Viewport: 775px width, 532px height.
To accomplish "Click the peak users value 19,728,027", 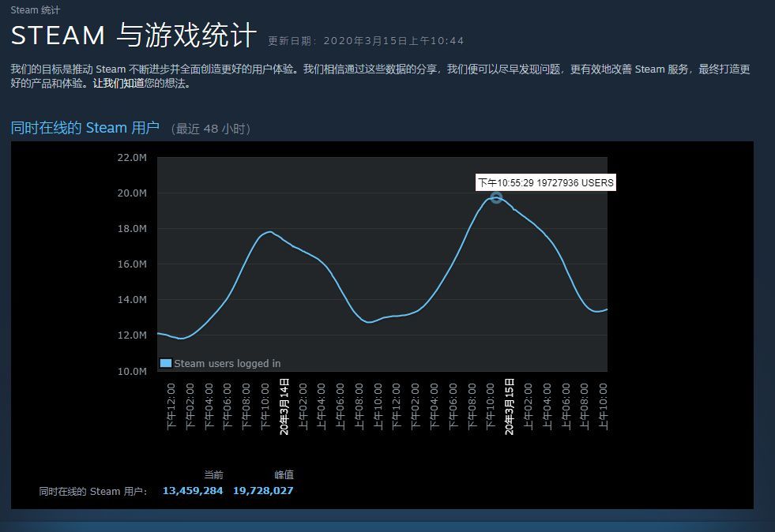I will tap(263, 490).
